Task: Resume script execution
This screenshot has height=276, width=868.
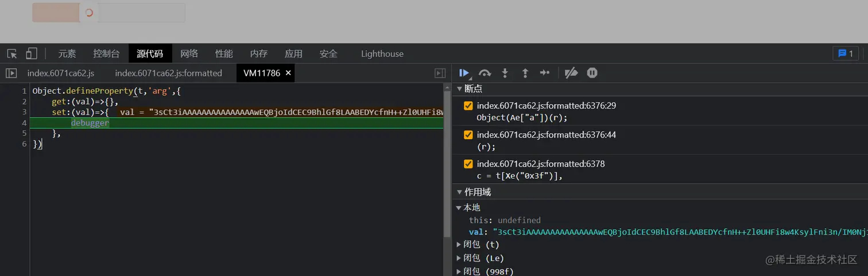Action: 464,73
